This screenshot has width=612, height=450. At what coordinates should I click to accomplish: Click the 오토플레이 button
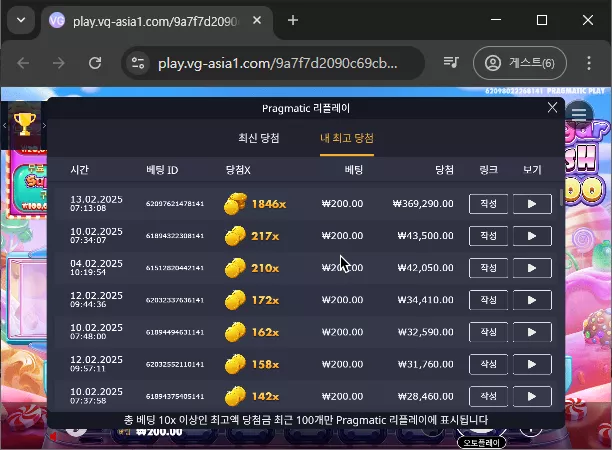[x=481, y=443]
